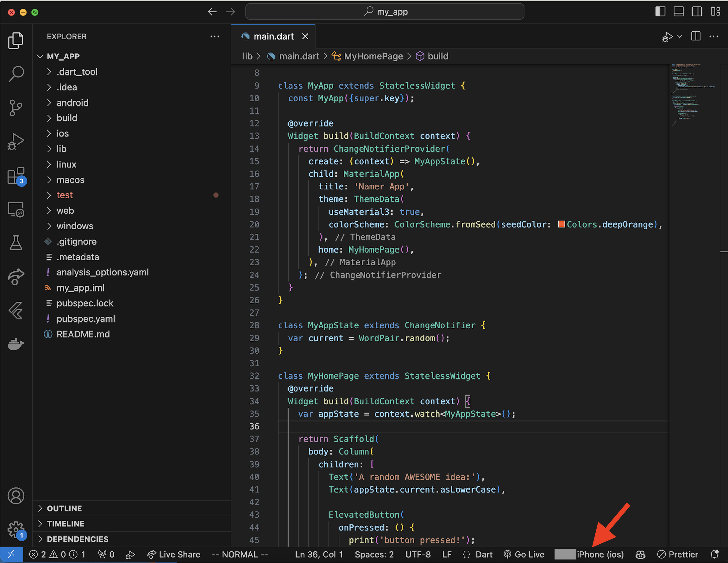Click the deepOrange color swatch on line 20

(x=562, y=224)
